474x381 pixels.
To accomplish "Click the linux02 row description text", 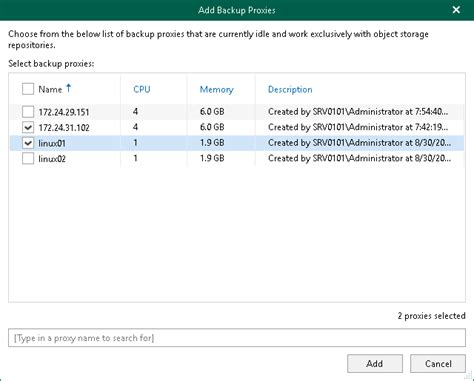I will [359, 159].
